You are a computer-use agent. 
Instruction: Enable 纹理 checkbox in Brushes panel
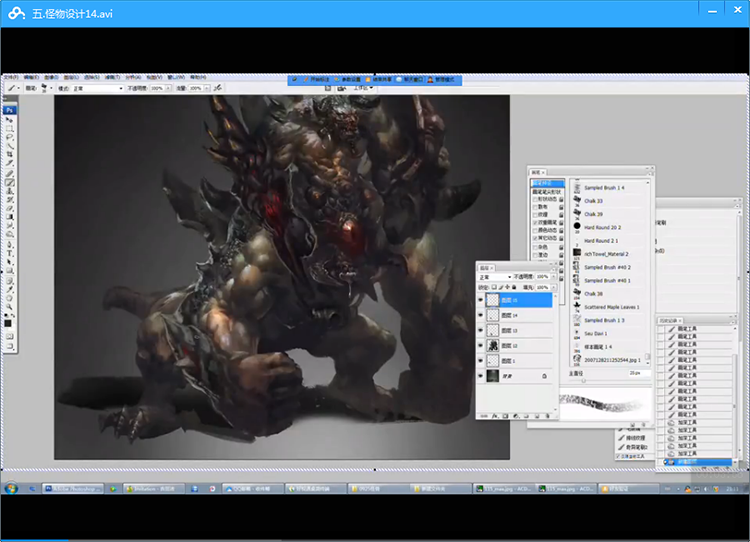pos(535,214)
